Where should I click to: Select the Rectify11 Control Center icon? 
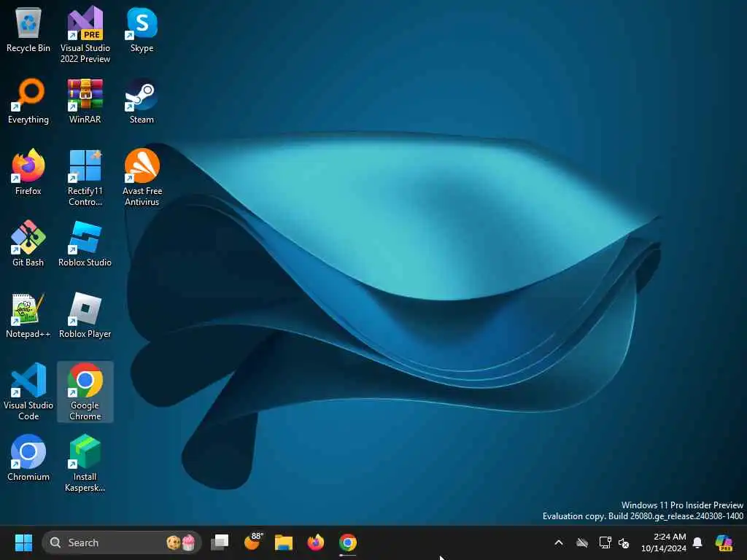coord(85,177)
